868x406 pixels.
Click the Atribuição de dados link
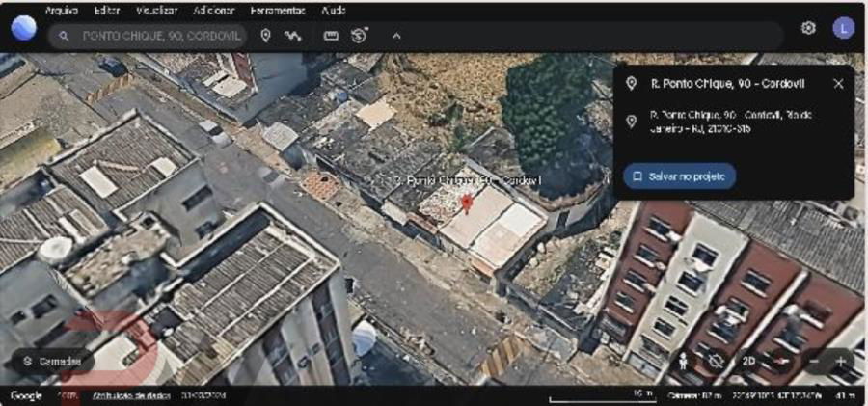coord(130,396)
